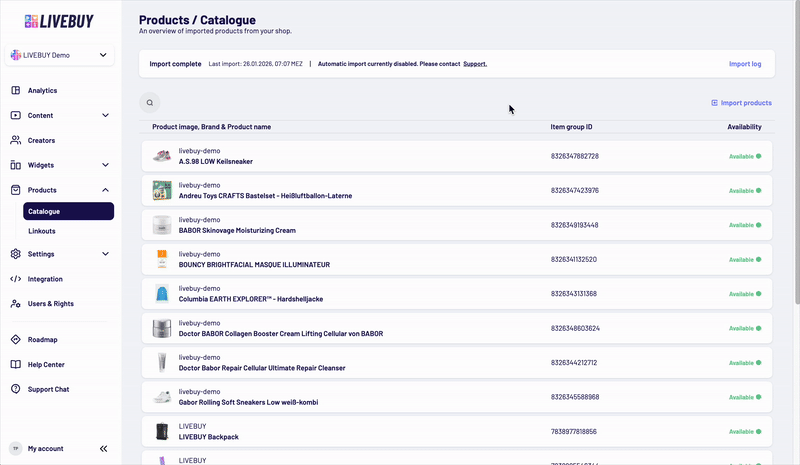Click item group ID 8326341132520
The width and height of the screenshot is (800, 465).
pyautogui.click(x=573, y=259)
